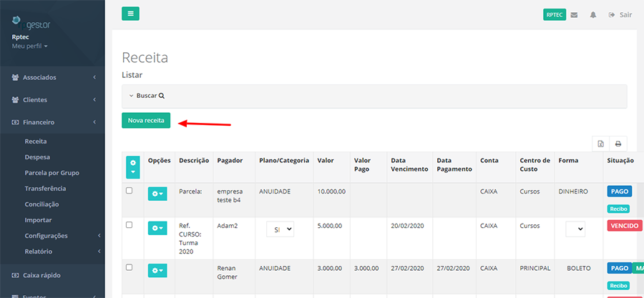Click the Recibo badge in the first row
Image resolution: width=644 pixels, height=298 pixels.
618,209
